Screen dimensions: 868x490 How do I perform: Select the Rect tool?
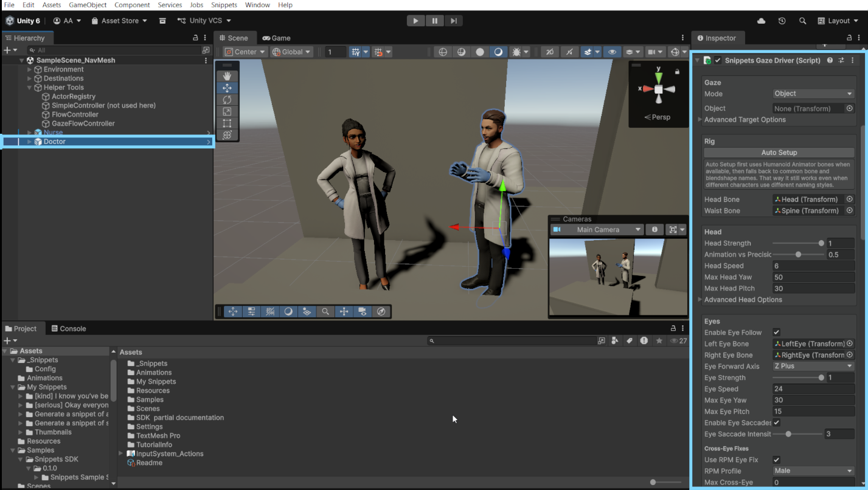[227, 123]
